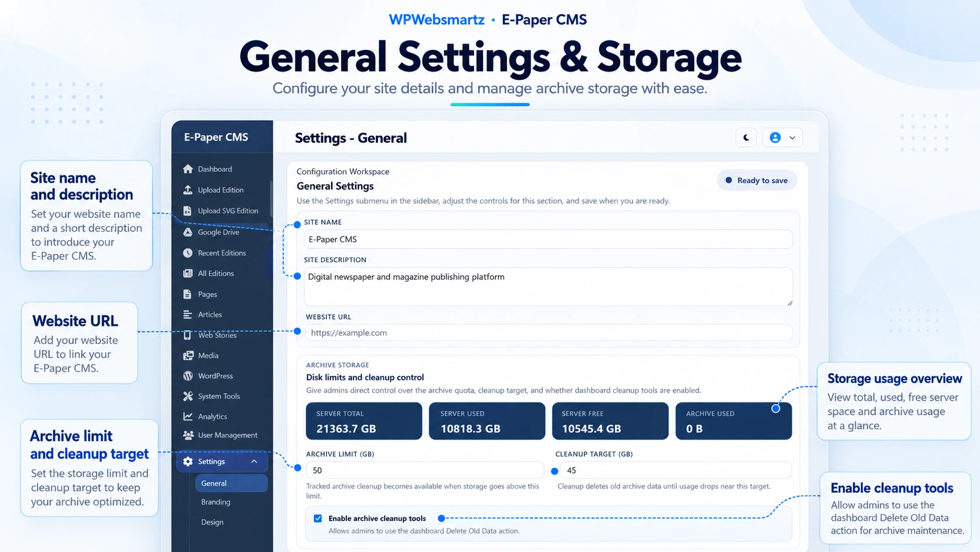Click the Settings gear icon
Image resolution: width=980 pixels, height=552 pixels.
coord(188,462)
